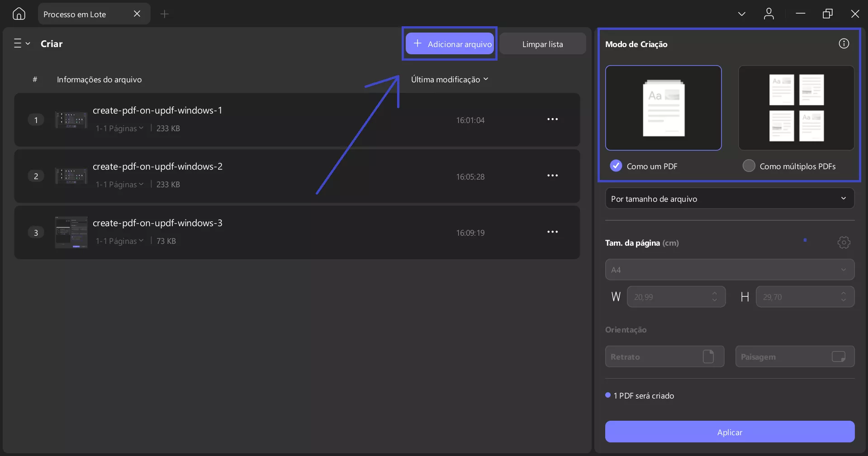Click the Home icon in the top-left corner
This screenshot has height=456, width=868.
point(18,14)
